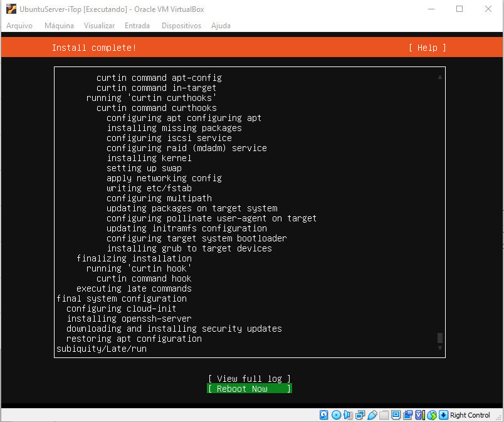Click 'configuring iscsi service' log line

(x=169, y=138)
